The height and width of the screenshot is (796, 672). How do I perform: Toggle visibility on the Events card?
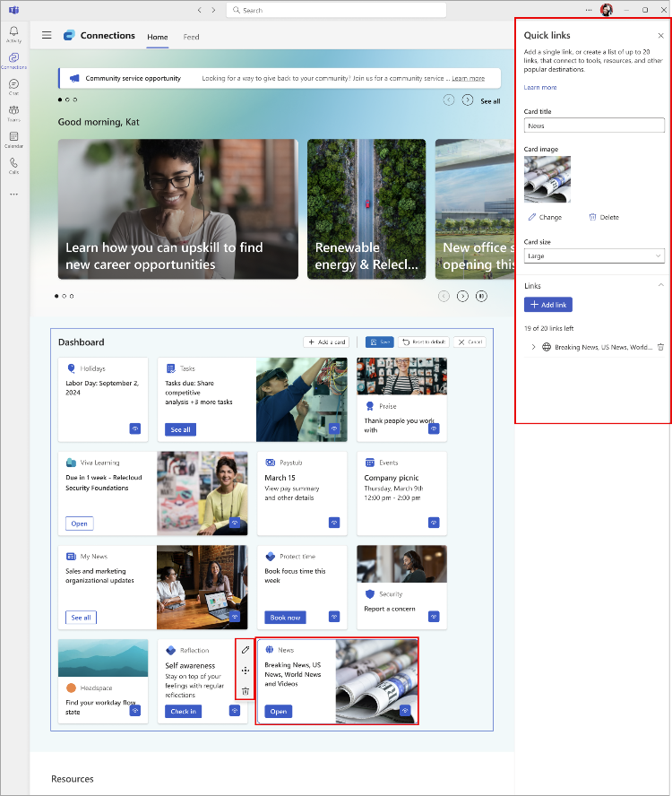pyautogui.click(x=434, y=523)
